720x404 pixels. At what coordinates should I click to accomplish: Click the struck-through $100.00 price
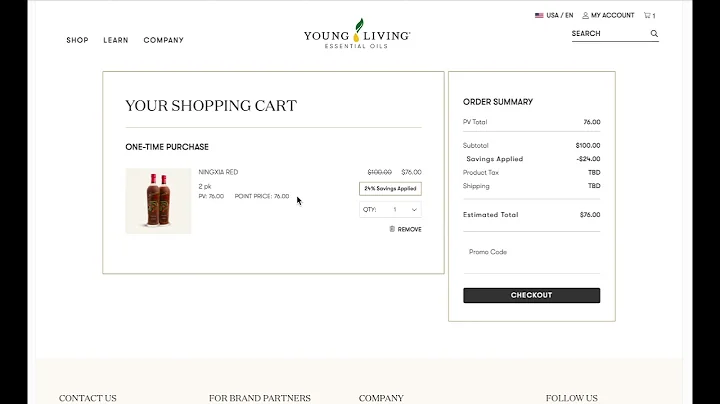click(x=379, y=172)
